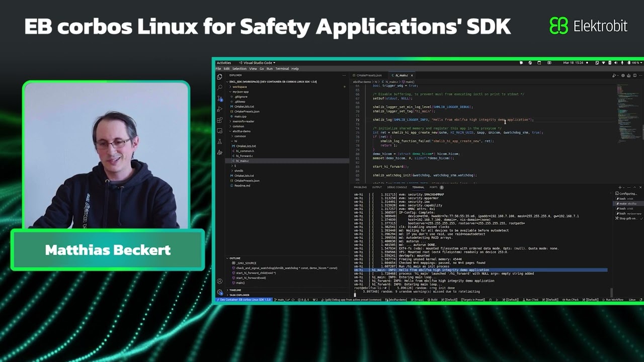
Task: Close the hi_main.c editor tab
Action: (x=412, y=75)
